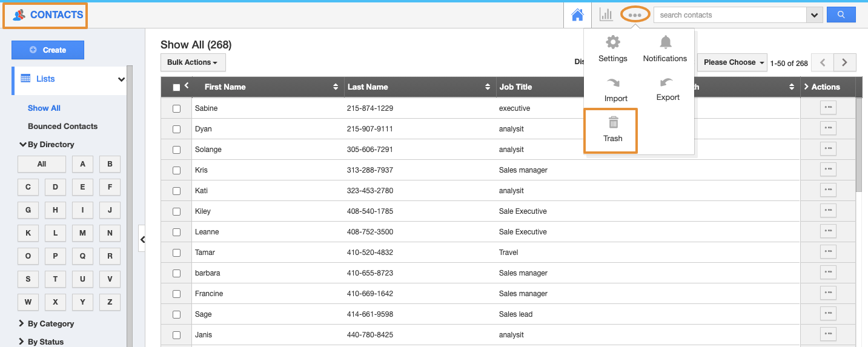Tick the checkbox next to Kris

click(x=177, y=170)
